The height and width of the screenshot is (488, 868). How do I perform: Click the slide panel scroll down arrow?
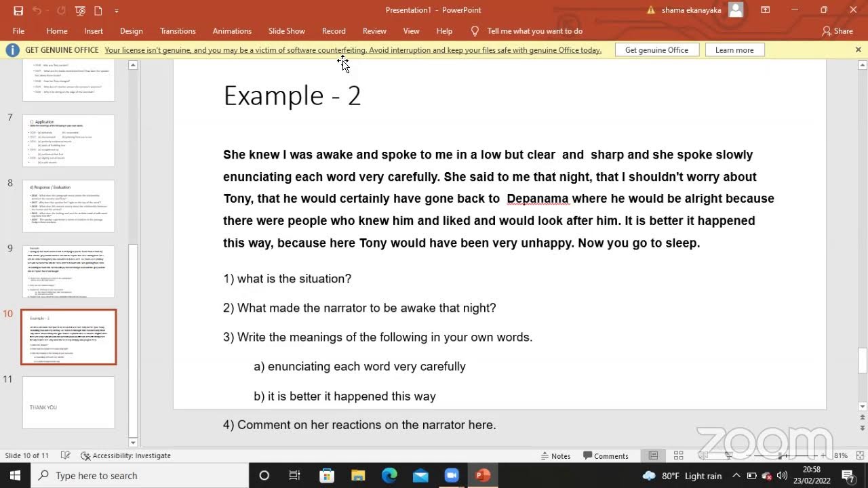point(133,443)
